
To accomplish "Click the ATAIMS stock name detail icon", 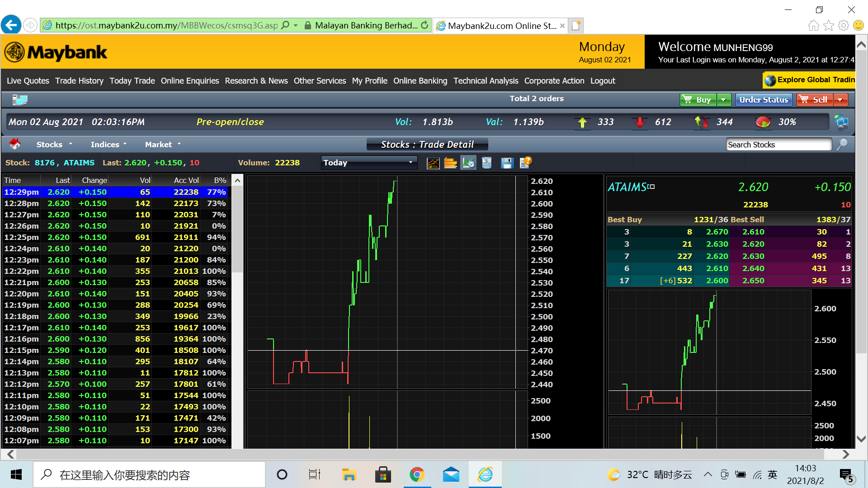I will (x=651, y=186).
